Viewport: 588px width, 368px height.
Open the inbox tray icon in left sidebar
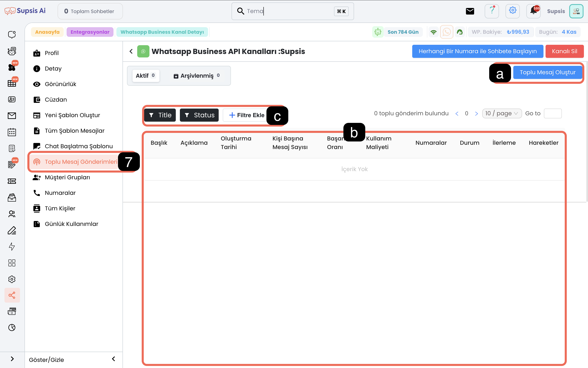click(12, 197)
